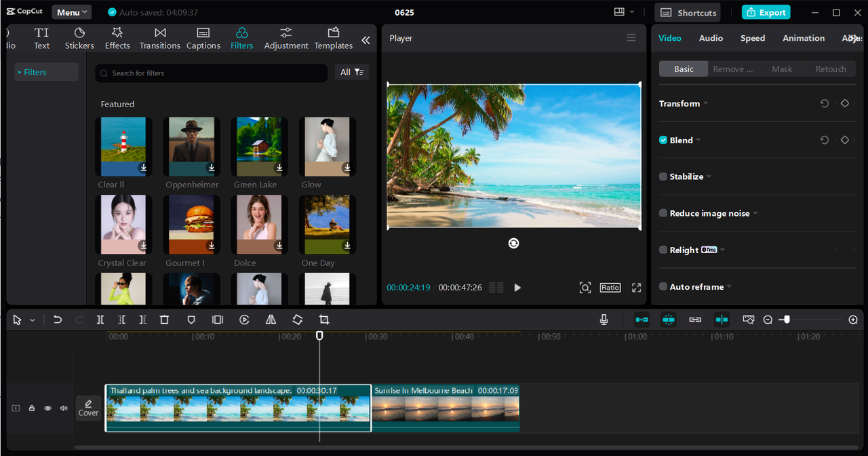This screenshot has height=456, width=868.
Task: Switch to the Audio properties tab
Action: (711, 38)
